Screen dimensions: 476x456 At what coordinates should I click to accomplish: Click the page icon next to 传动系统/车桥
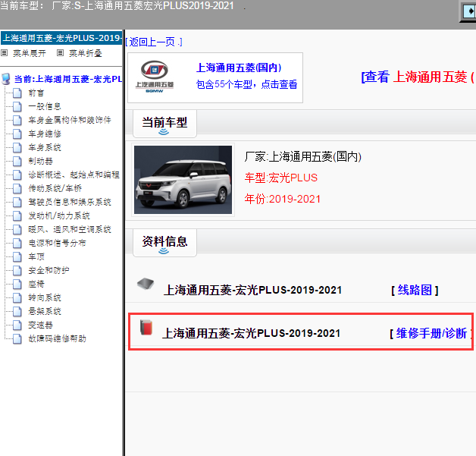(17, 188)
